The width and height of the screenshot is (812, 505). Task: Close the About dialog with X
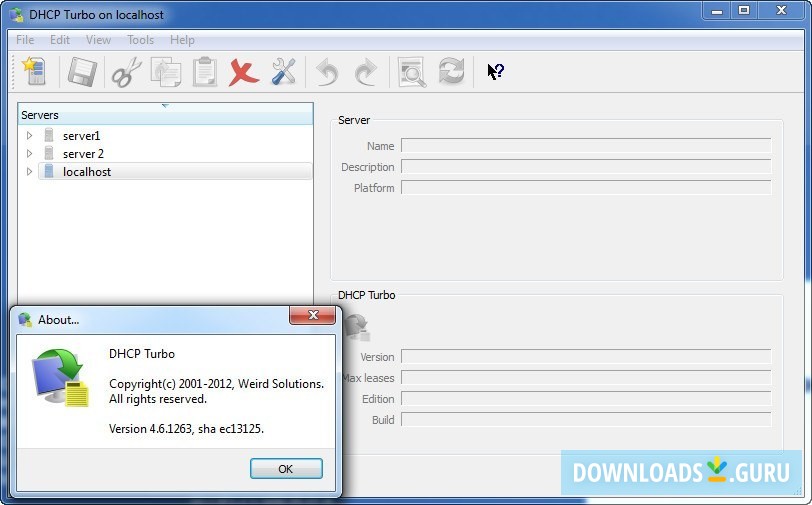point(312,315)
